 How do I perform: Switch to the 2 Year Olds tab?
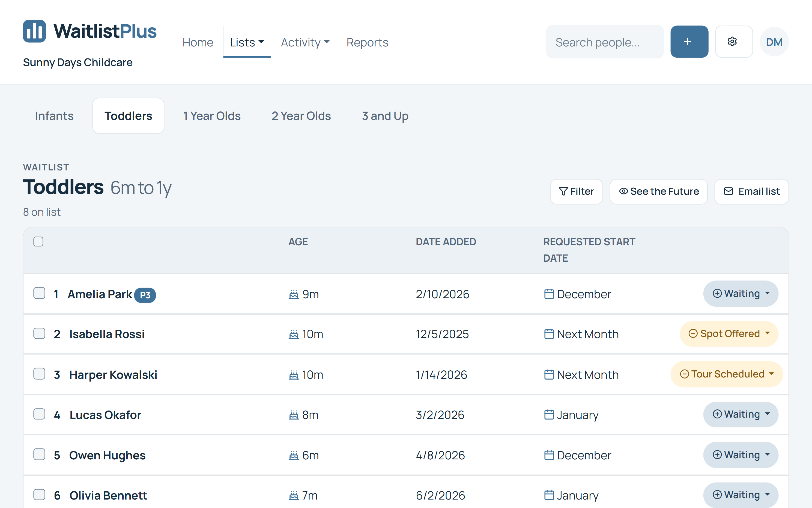(x=301, y=116)
